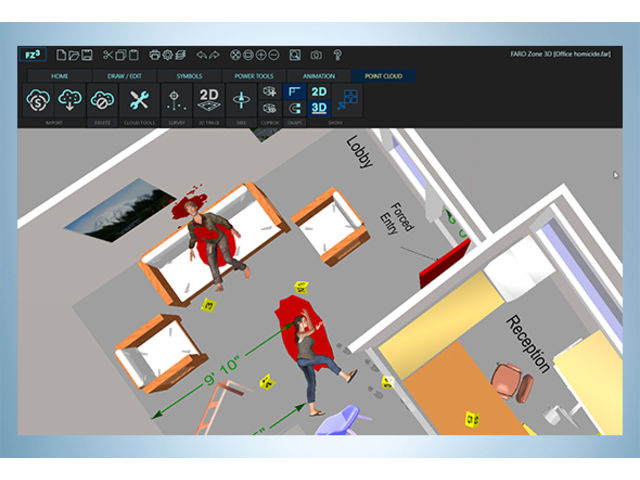Click the Save diagram icon

pyautogui.click(x=89, y=55)
